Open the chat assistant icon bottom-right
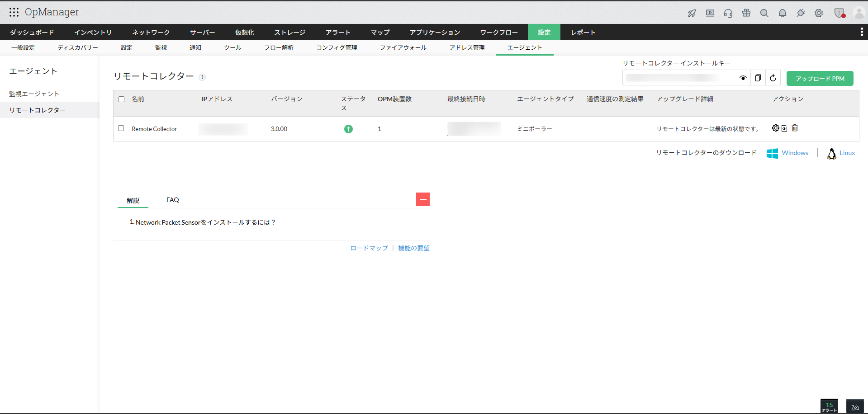This screenshot has height=414, width=868. coord(855,406)
